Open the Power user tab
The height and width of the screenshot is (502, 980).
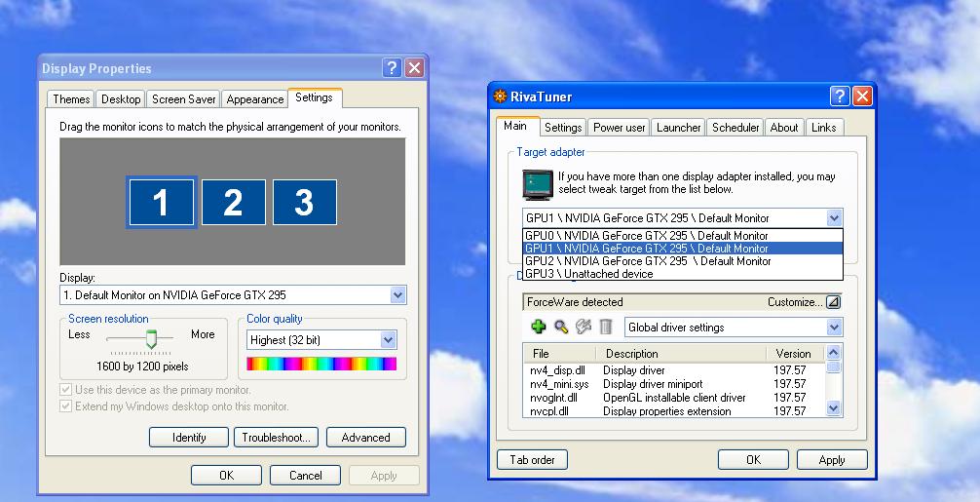point(619,128)
